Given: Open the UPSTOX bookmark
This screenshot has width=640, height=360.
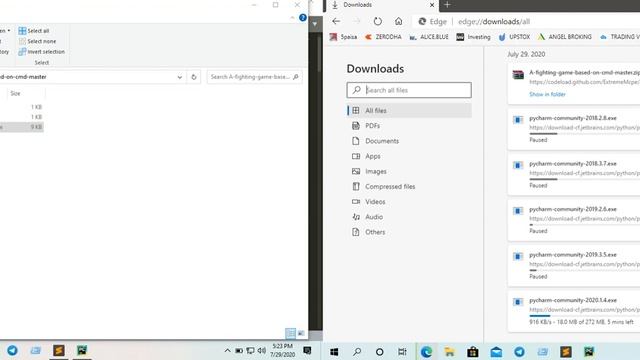Looking at the screenshot, I should pos(514,37).
